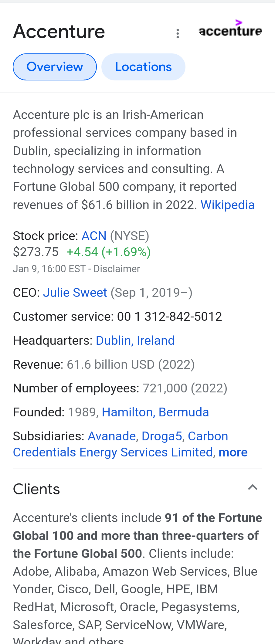
Task: Show more subsidiaries
Action: pos(233,452)
